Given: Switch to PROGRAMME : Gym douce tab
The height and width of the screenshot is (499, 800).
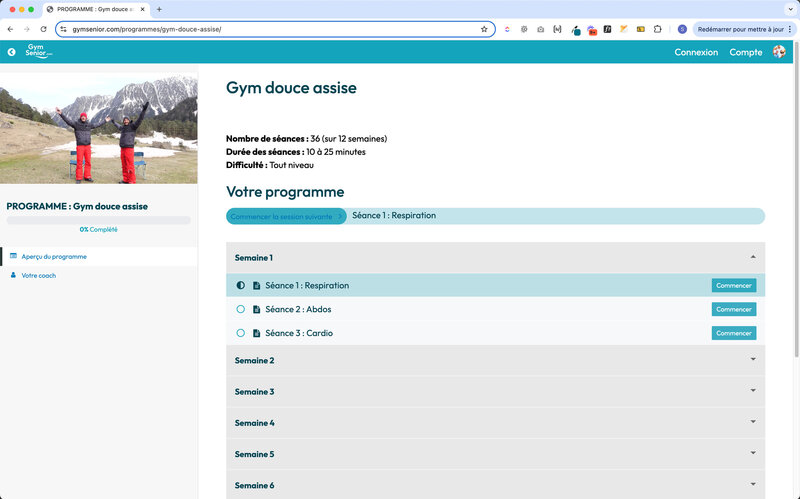Looking at the screenshot, I should [95, 9].
